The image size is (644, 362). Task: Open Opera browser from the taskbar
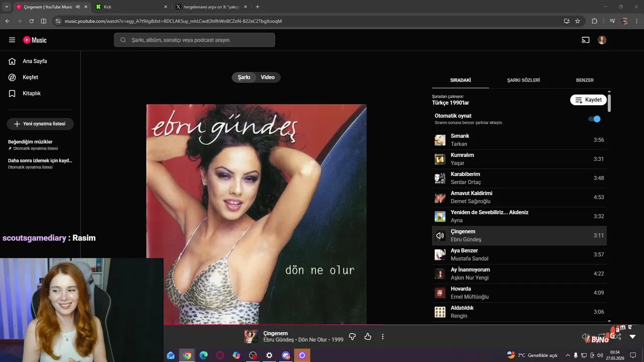click(x=220, y=355)
